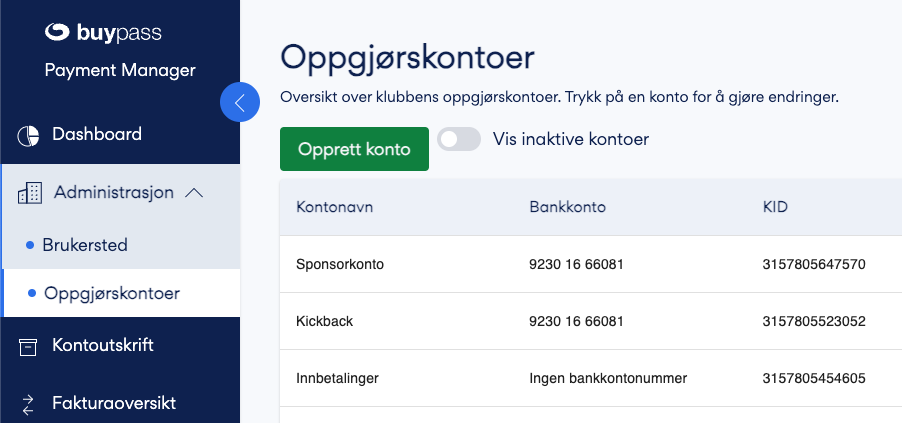Click the bullet beside Brukersted
Screen dimensions: 902x423
pos(30,246)
